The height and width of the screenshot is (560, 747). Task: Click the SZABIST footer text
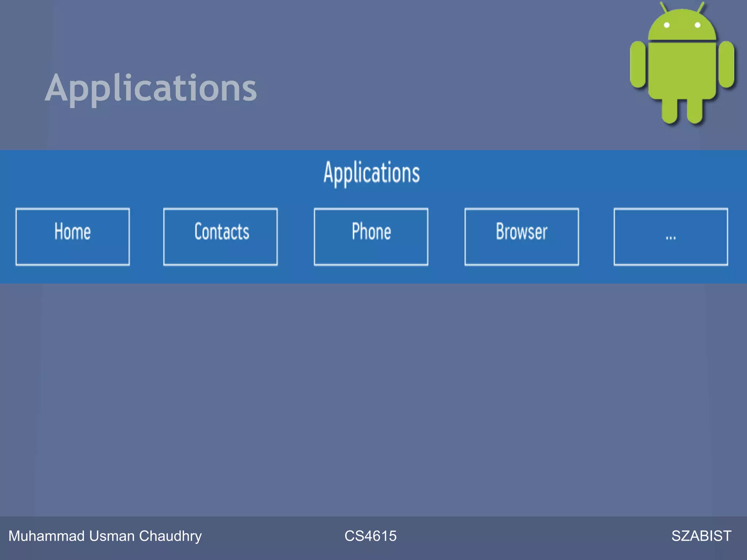click(701, 536)
